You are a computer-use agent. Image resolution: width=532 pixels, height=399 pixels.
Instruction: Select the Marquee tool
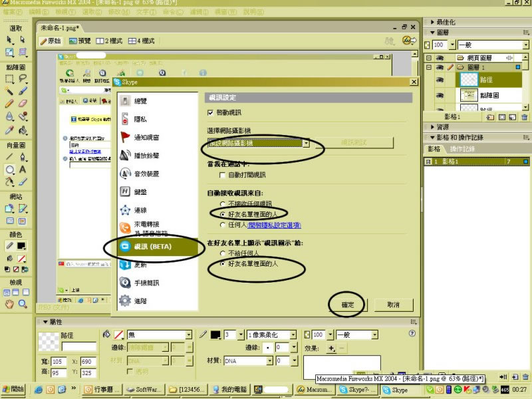(x=9, y=78)
